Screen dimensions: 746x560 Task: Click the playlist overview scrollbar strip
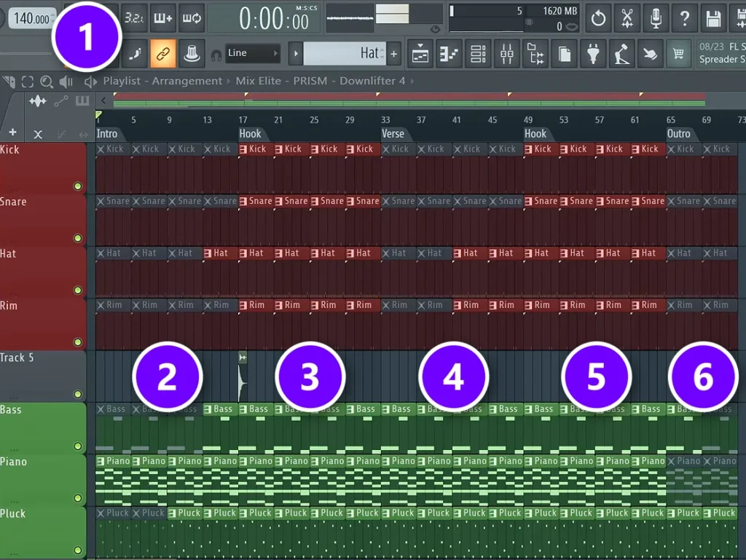[409, 99]
